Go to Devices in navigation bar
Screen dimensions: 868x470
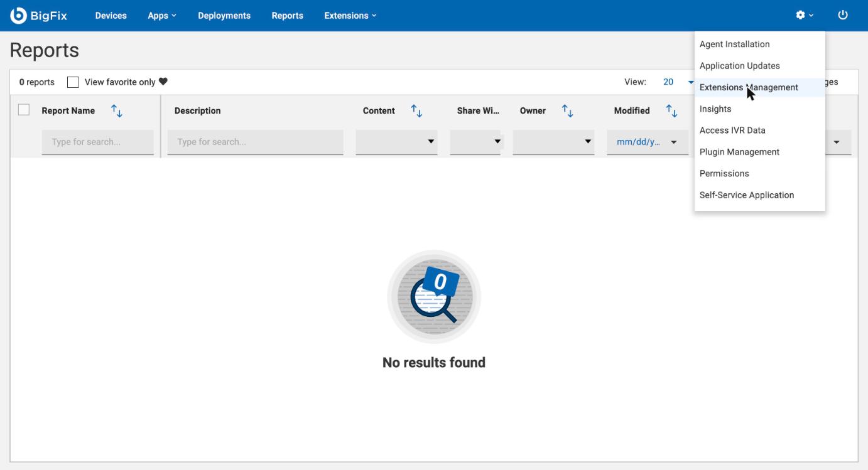click(x=111, y=16)
